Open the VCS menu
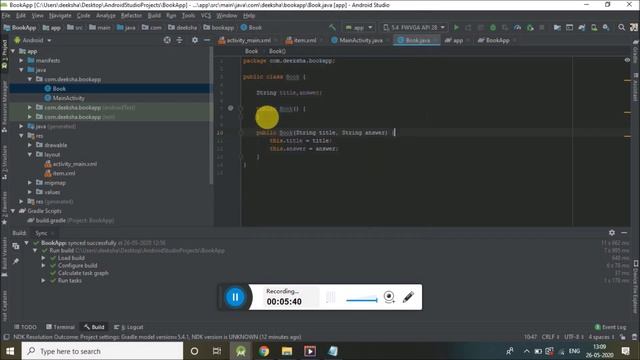This screenshot has width=640, height=360. 206,16
